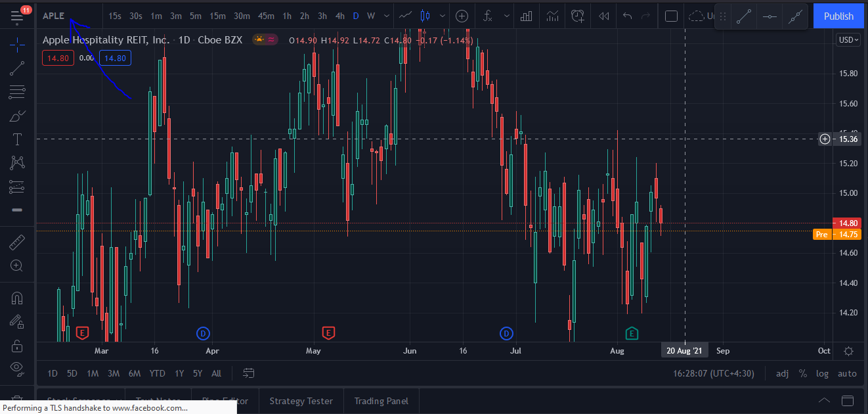Open the USD currency dropdown
Screen dimensions: 868x414
point(847,40)
